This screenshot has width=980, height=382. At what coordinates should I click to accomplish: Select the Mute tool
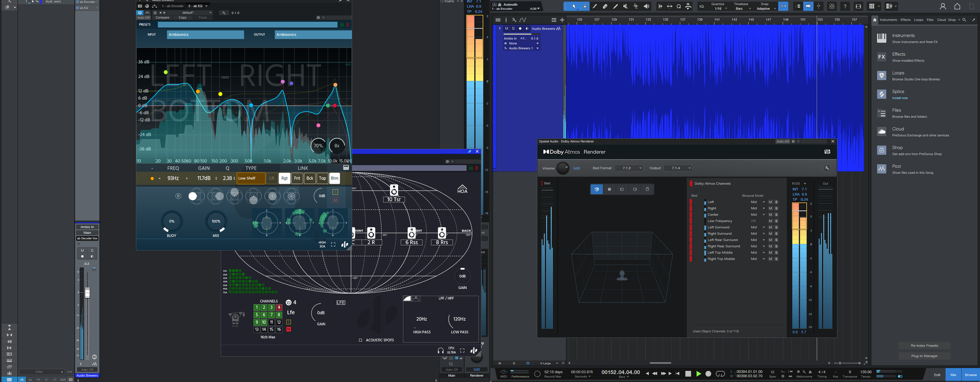[x=625, y=6]
